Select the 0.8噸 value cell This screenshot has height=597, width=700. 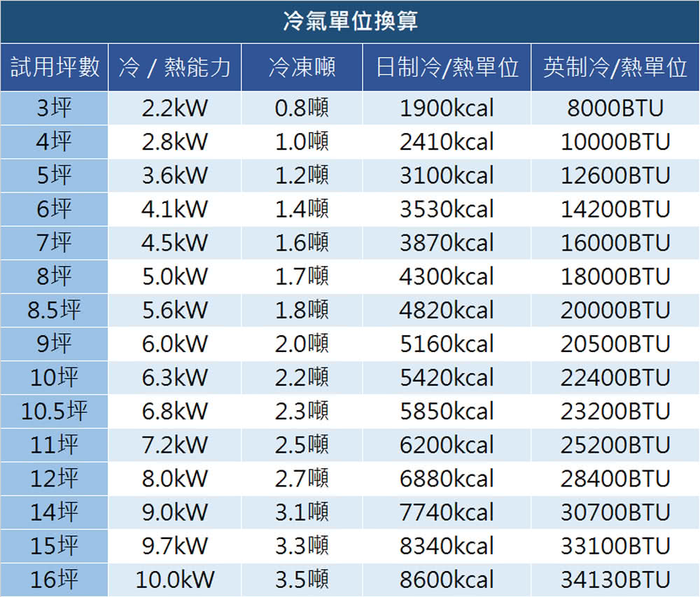pos(301,108)
